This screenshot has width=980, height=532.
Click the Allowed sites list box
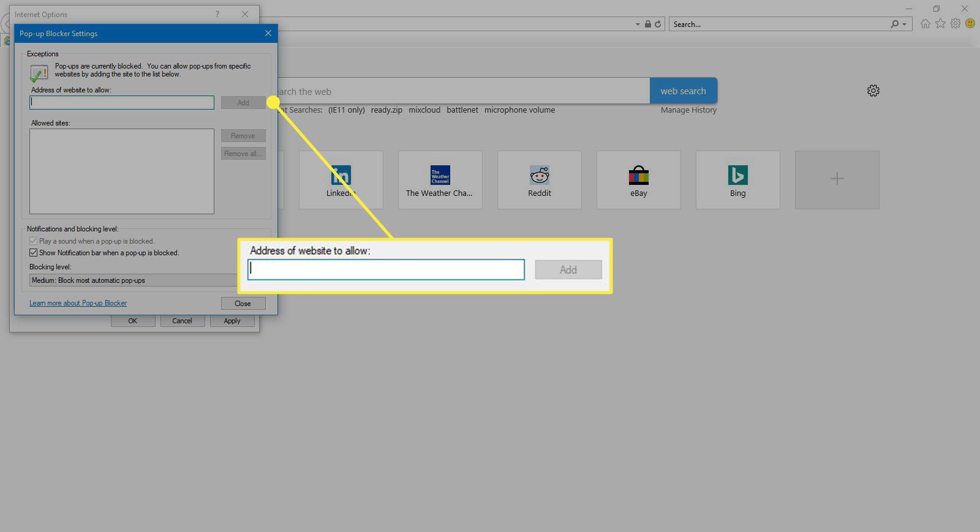coord(122,171)
